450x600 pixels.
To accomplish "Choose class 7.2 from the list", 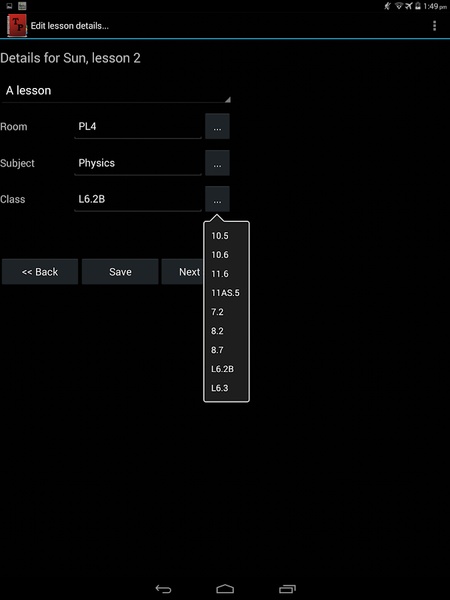I will click(226, 312).
